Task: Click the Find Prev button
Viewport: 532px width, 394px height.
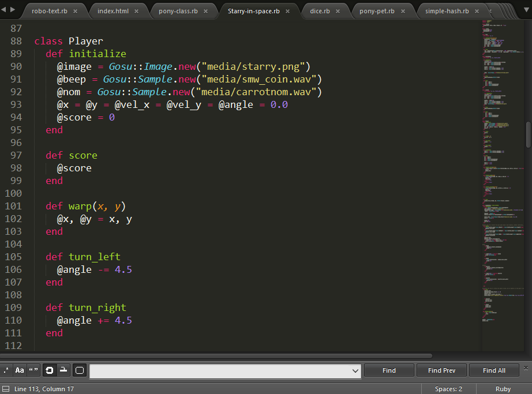Action: [442, 370]
